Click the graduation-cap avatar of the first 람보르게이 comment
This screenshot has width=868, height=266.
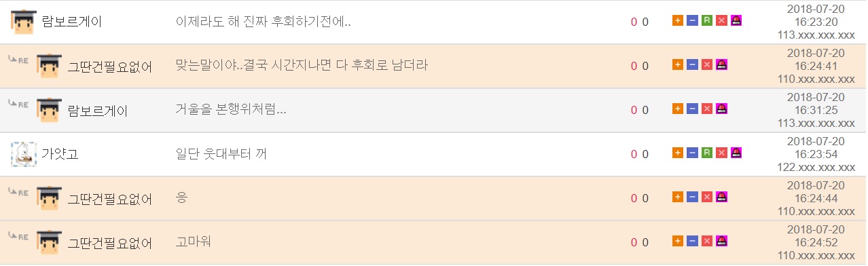24,22
